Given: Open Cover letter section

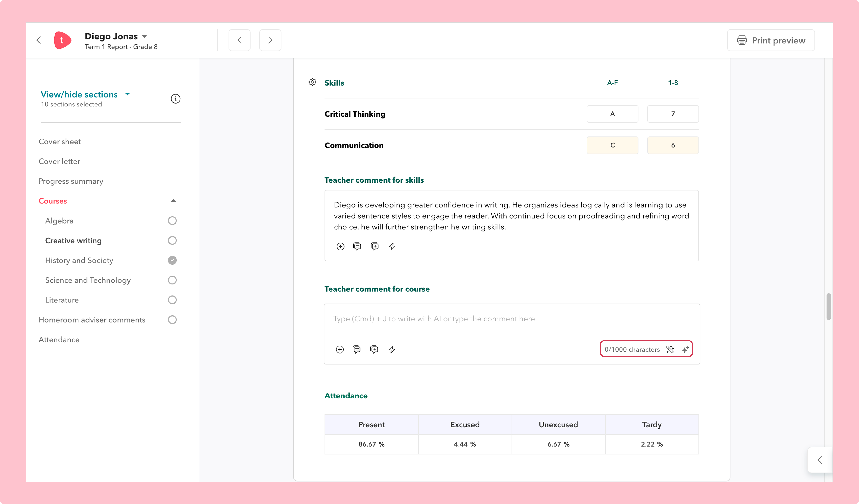Looking at the screenshot, I should (x=59, y=161).
